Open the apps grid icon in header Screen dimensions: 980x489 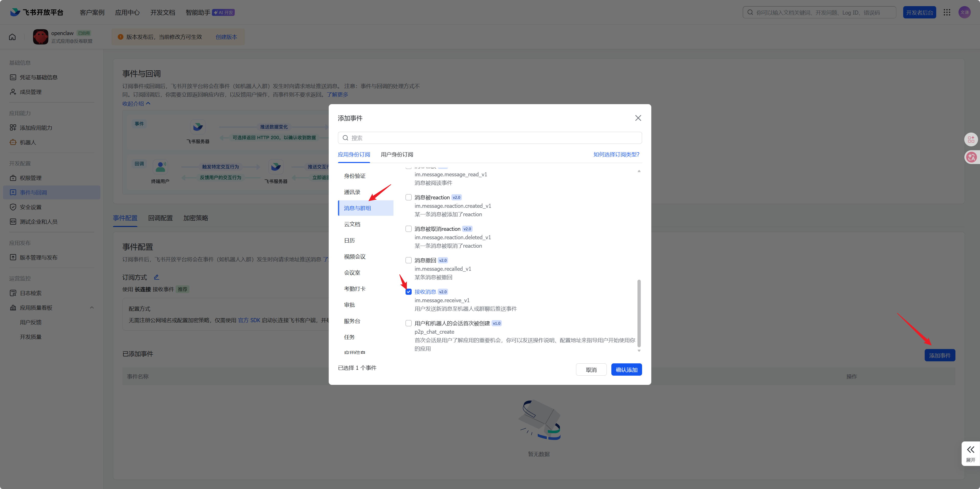coord(947,13)
